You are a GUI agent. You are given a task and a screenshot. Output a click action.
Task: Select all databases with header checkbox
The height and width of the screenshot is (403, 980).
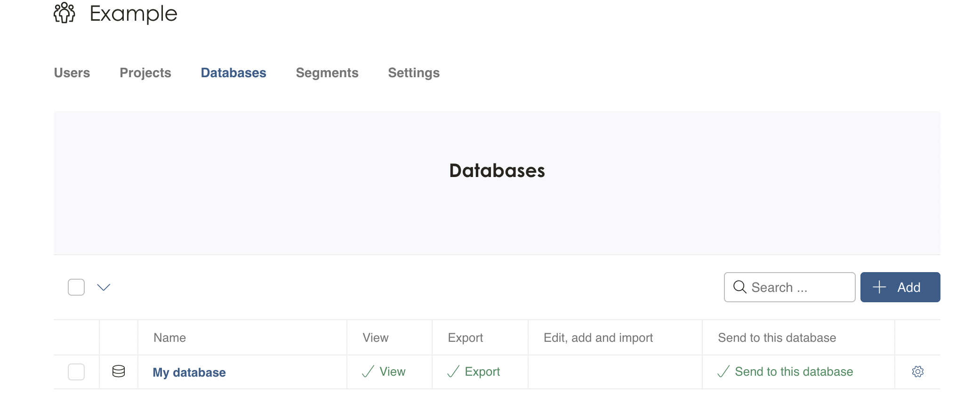(76, 287)
